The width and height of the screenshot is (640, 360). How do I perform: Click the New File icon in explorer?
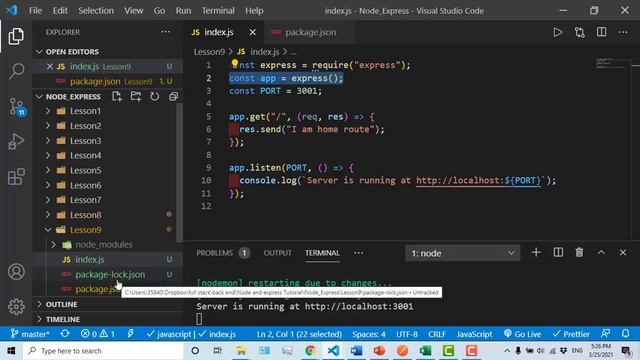117,96
